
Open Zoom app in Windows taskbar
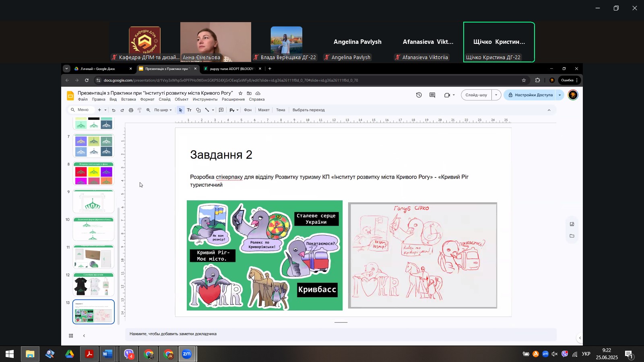(187, 354)
